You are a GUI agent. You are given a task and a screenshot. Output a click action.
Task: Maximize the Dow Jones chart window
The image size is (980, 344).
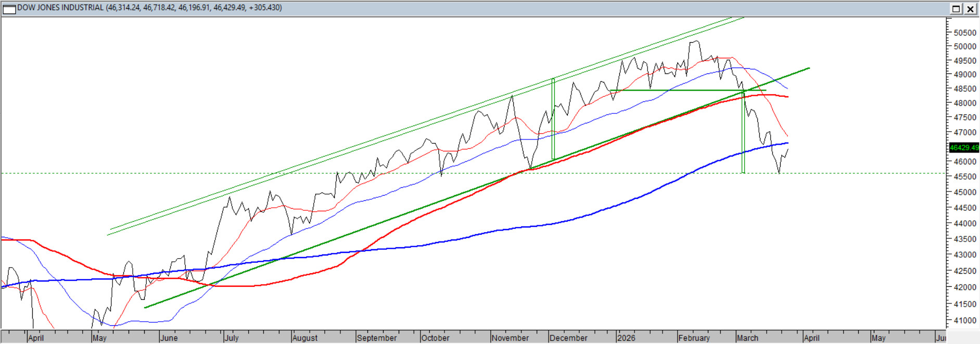click(x=956, y=9)
